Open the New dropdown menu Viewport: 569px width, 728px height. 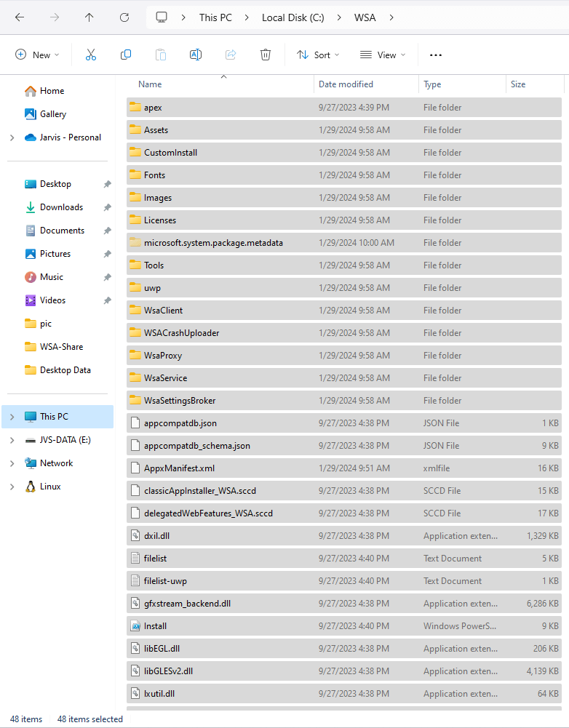[x=37, y=55]
